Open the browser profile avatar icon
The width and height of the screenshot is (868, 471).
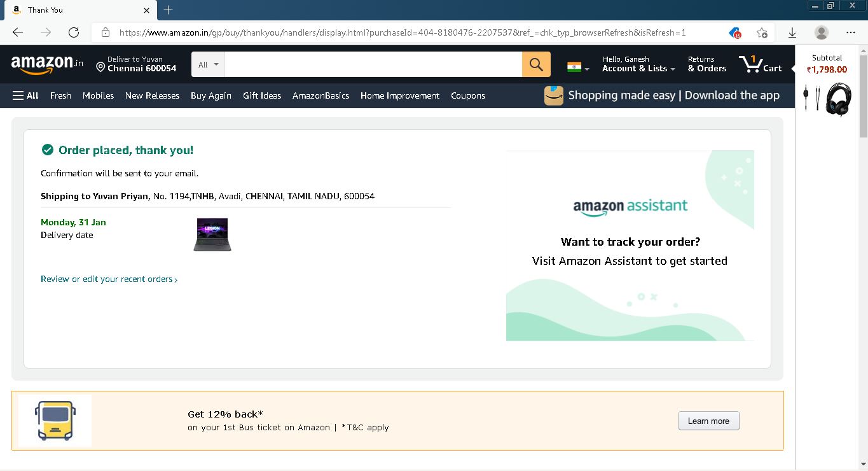pyautogui.click(x=822, y=32)
